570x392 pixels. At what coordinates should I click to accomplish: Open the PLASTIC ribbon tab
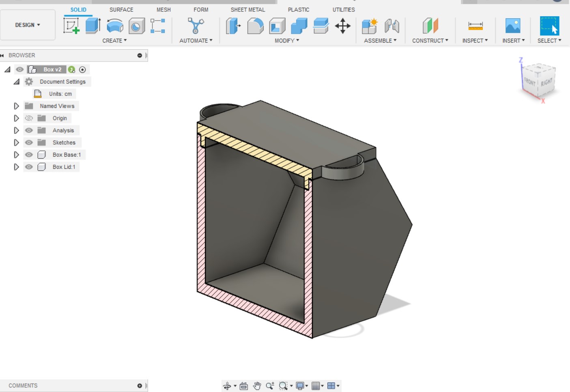299,9
